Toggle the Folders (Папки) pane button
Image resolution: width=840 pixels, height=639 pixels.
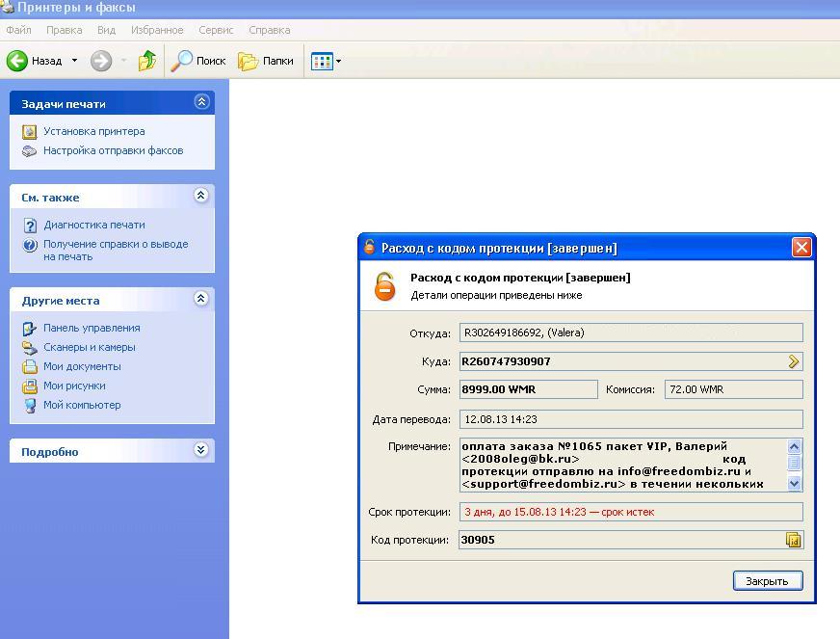tap(266, 61)
